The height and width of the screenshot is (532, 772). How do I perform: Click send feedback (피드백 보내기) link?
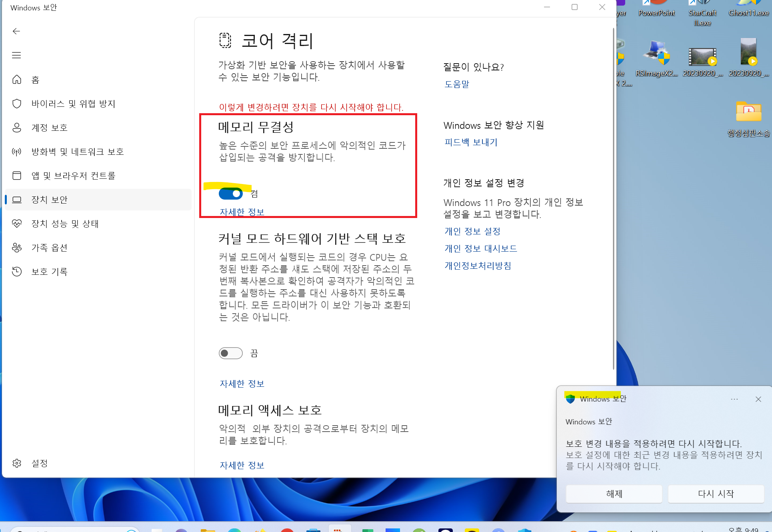(x=471, y=142)
